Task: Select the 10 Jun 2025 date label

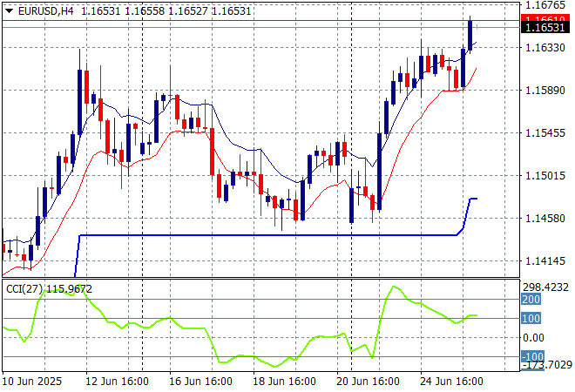Action: 32,382
